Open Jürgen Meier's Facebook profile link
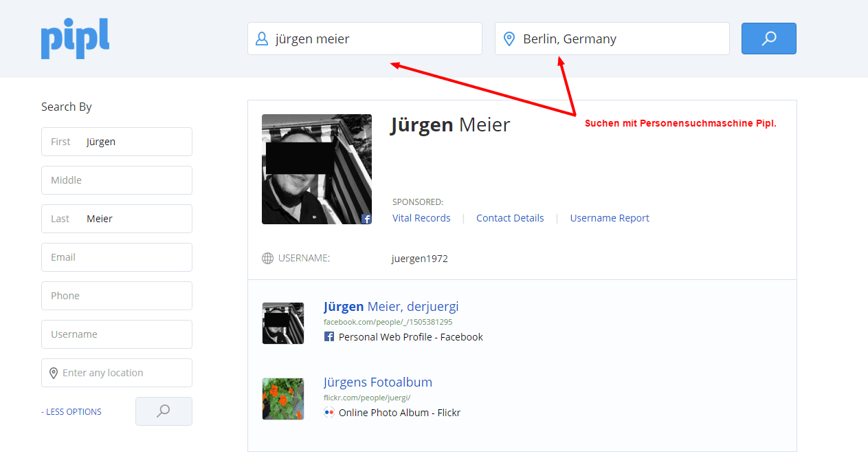Screen dimensions: 868x465 [x=390, y=306]
